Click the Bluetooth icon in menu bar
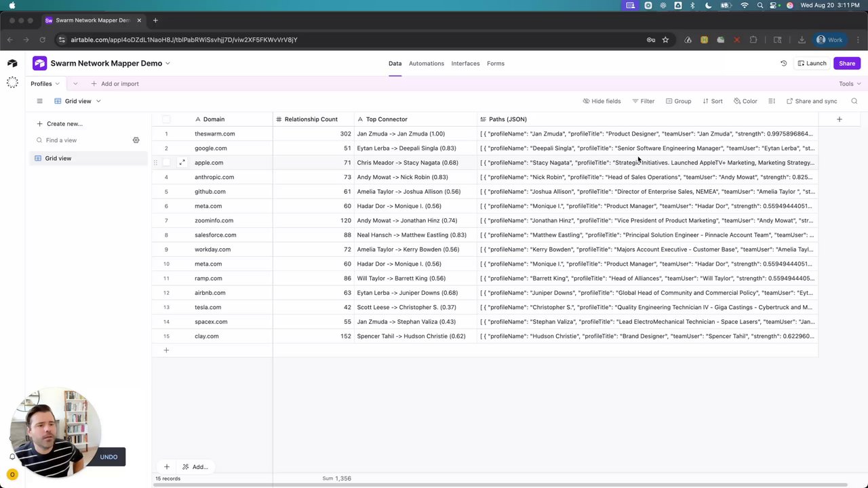The image size is (868, 488). tap(692, 5)
